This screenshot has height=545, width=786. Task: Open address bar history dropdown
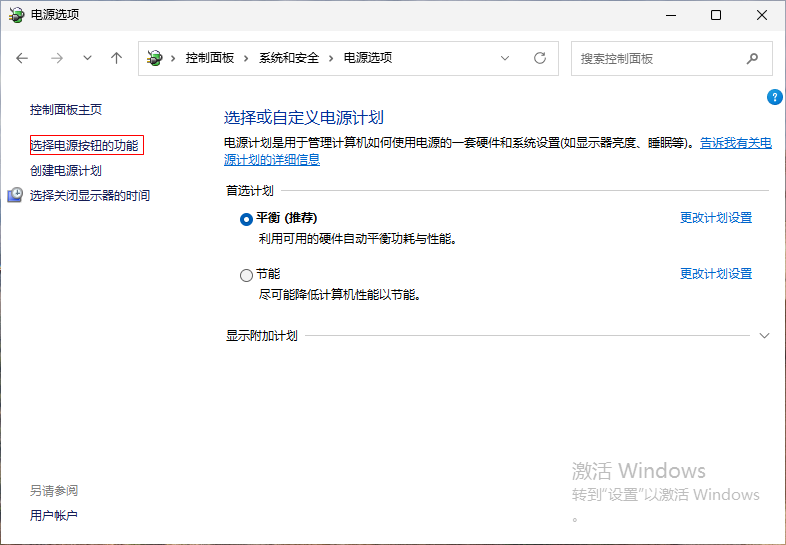[505, 58]
